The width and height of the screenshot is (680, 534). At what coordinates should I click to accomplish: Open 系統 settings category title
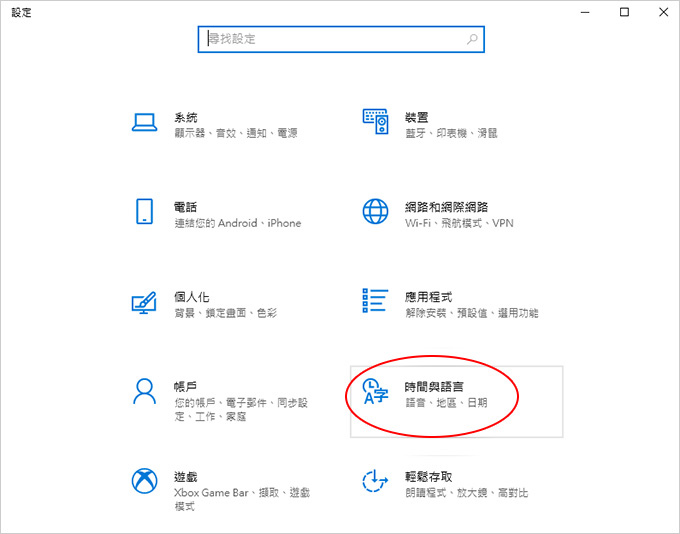coord(186,117)
